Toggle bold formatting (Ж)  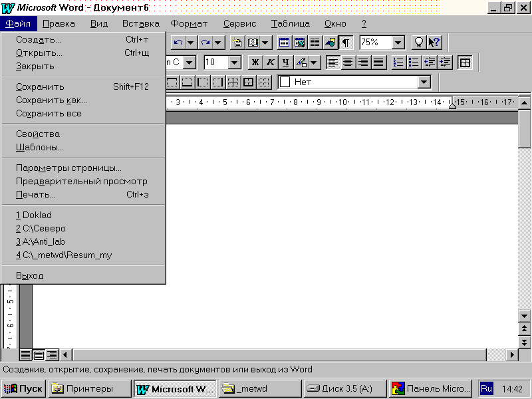[255, 63]
